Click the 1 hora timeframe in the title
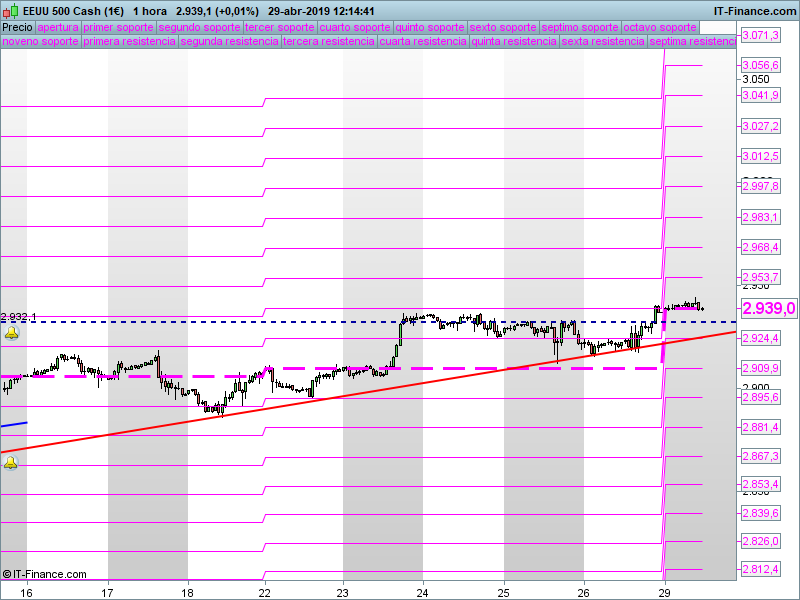The height and width of the screenshot is (600, 800). click(x=149, y=10)
